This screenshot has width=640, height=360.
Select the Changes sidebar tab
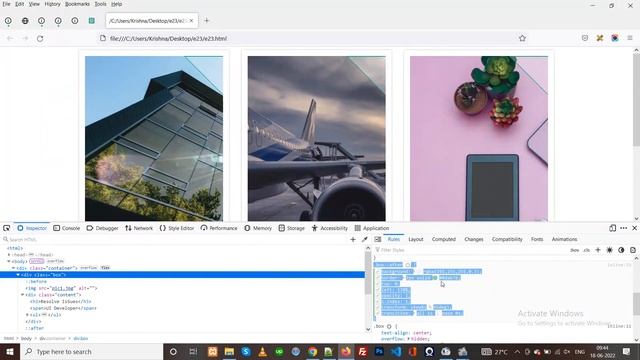(x=474, y=239)
